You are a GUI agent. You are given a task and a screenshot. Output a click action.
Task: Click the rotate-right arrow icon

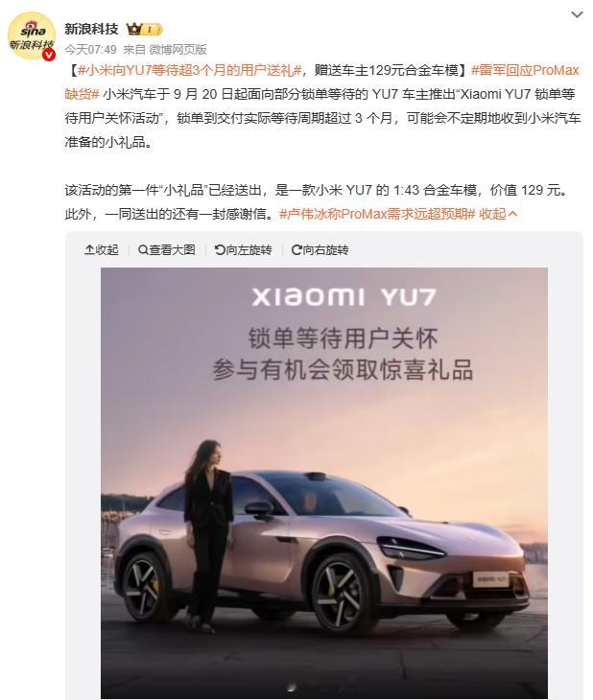296,250
